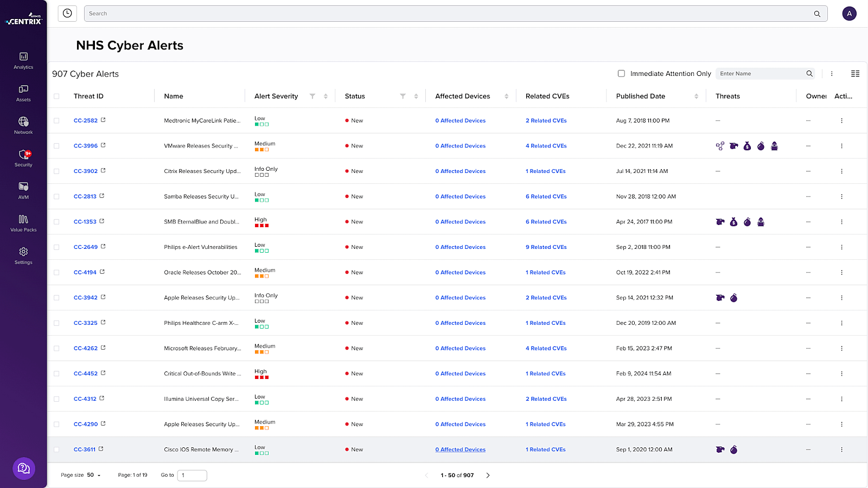This screenshot has height=488, width=868.
Task: Click the Enter Name search magnifier
Action: (x=809, y=74)
